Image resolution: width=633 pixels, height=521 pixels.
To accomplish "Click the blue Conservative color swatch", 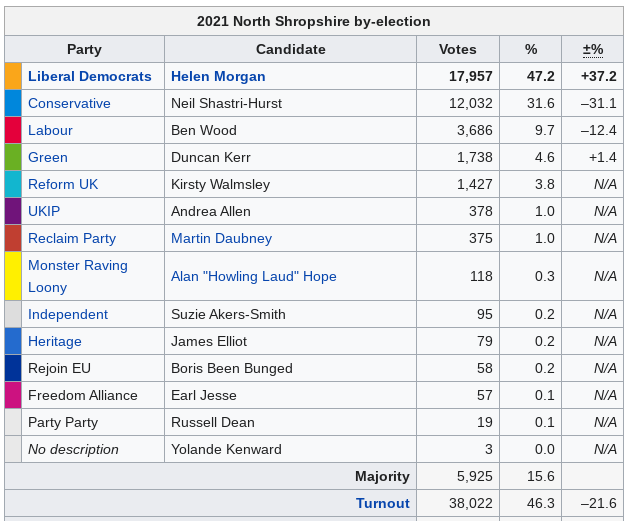I will point(13,103).
